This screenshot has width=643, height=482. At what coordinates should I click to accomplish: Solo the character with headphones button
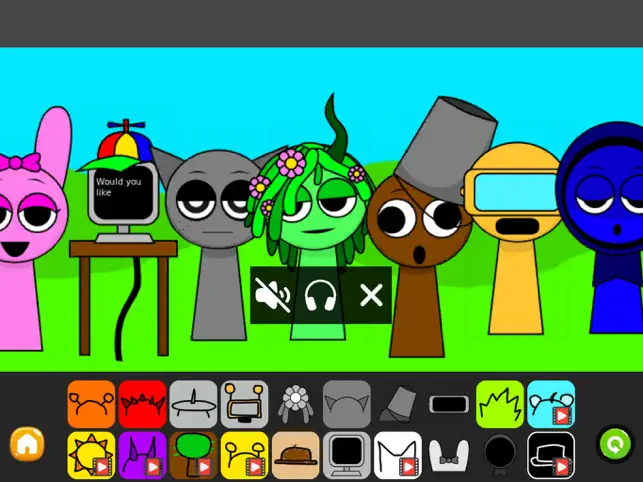coord(321,295)
